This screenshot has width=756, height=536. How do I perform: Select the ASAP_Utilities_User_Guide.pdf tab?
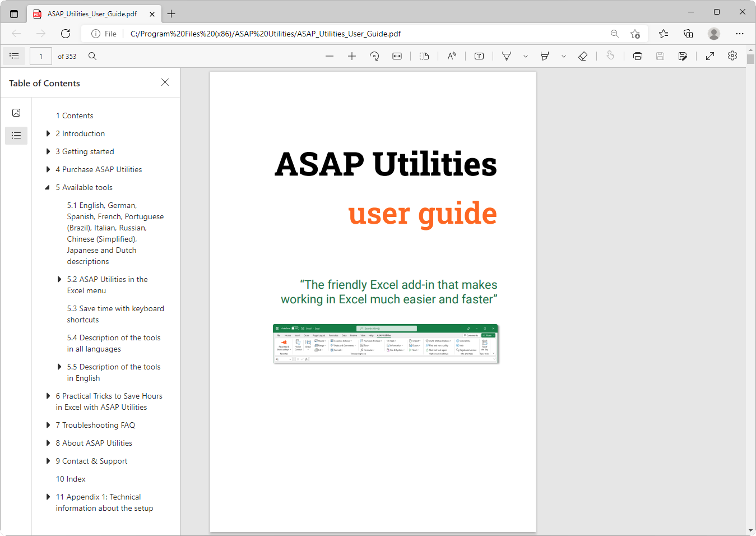tap(92, 14)
